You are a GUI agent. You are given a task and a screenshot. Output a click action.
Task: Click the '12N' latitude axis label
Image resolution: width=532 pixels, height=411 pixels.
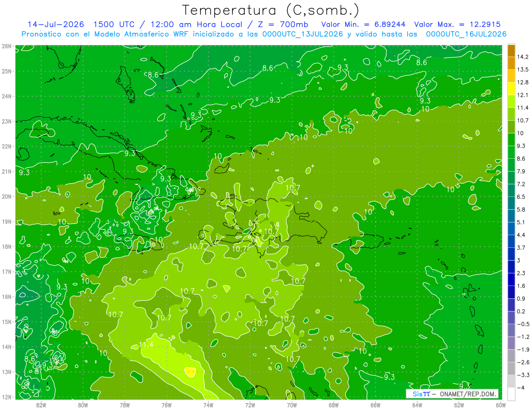pos(7,397)
